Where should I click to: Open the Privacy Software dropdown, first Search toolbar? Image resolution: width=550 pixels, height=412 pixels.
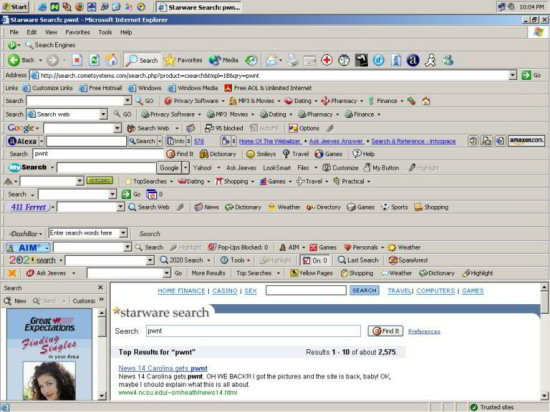click(x=223, y=101)
